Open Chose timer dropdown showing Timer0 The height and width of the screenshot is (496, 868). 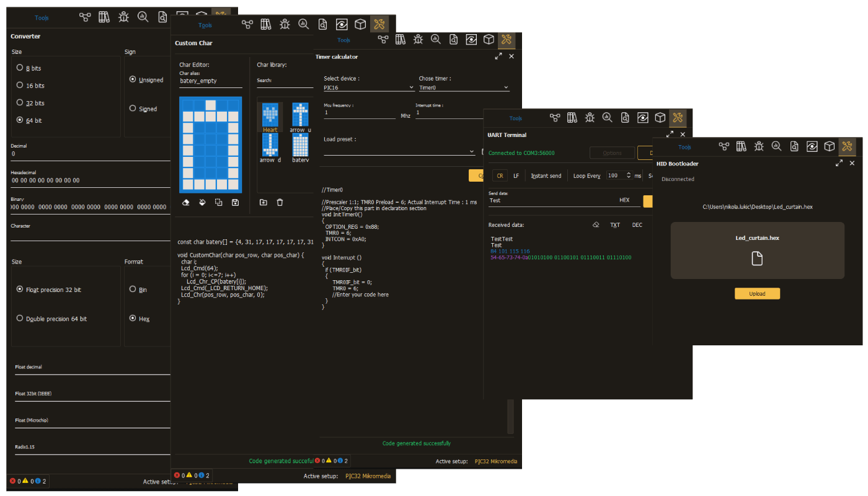click(464, 87)
